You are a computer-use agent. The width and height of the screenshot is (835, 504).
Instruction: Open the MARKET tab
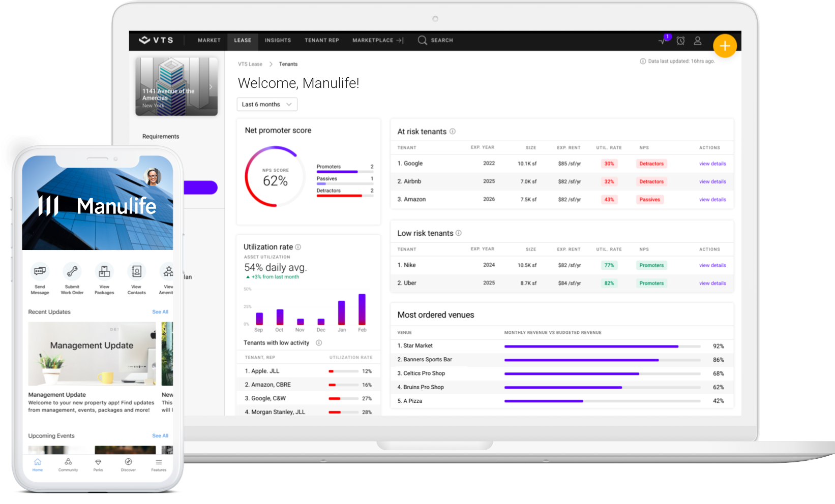(x=209, y=40)
